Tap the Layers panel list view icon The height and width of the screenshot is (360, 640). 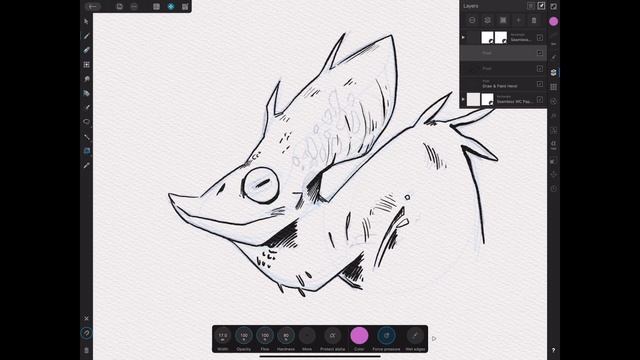pyautogui.click(x=531, y=6)
